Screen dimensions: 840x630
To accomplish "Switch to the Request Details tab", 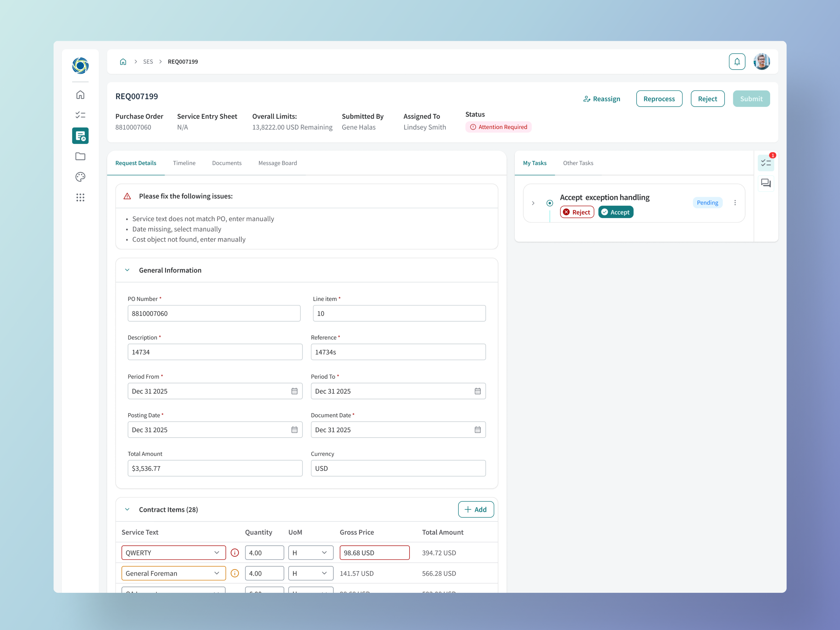I will coord(136,163).
